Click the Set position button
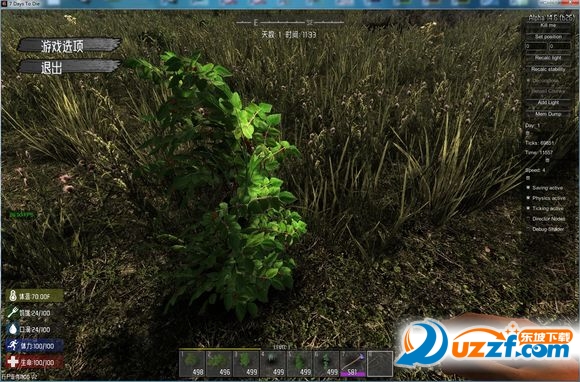 coord(548,37)
